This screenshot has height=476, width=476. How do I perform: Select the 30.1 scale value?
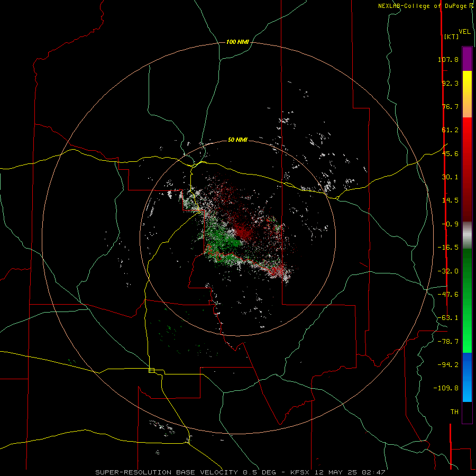pos(450,177)
